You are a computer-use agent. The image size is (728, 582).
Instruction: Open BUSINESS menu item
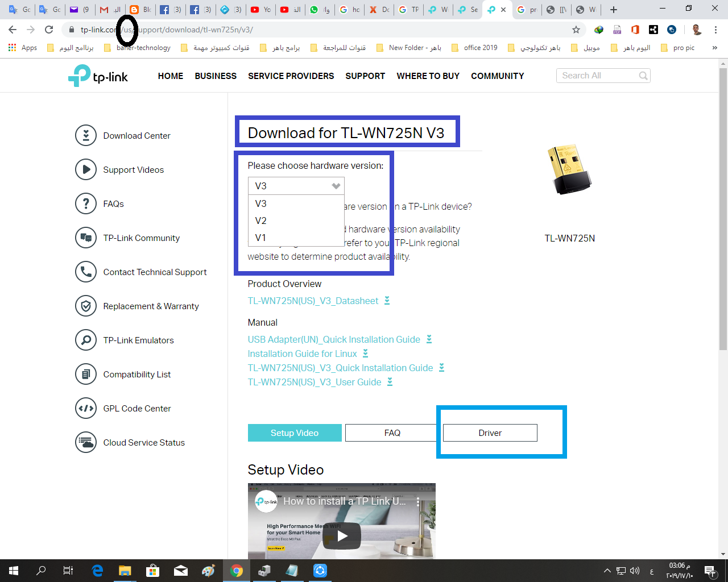coord(216,76)
